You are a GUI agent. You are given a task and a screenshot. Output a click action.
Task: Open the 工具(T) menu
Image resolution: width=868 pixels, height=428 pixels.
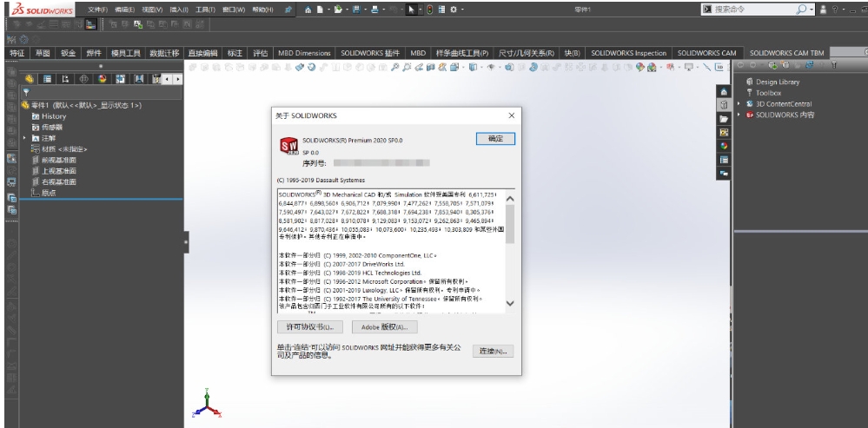205,10
